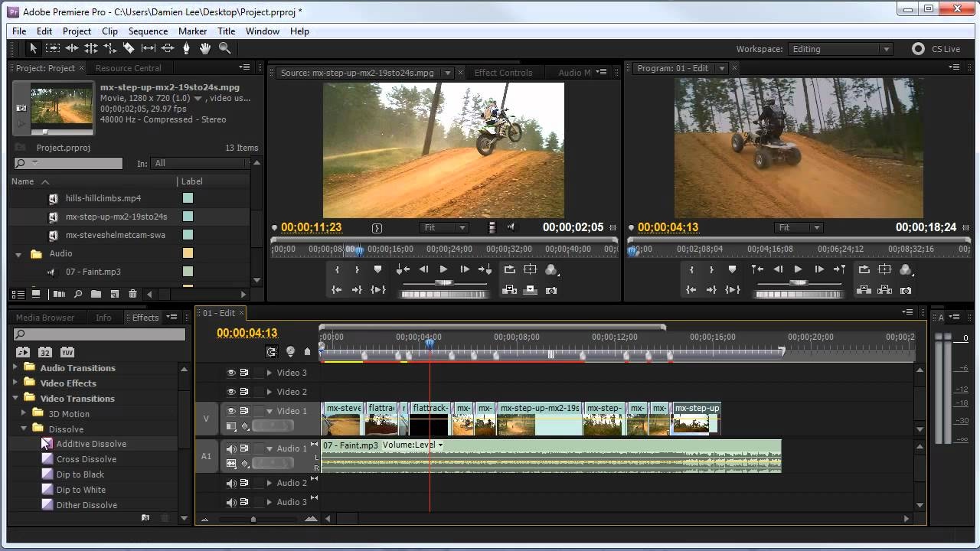This screenshot has height=551, width=980.
Task: Switch to the Effect Controls tab
Action: pos(503,73)
